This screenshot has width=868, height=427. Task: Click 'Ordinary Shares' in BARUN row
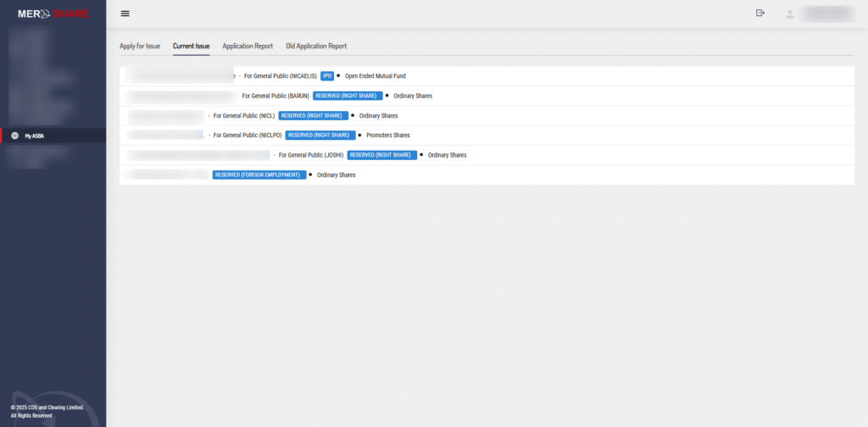coord(413,96)
